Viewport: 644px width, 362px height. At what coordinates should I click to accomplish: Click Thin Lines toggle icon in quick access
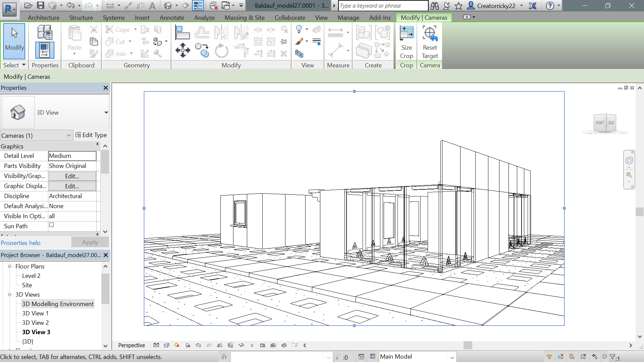coord(198,5)
